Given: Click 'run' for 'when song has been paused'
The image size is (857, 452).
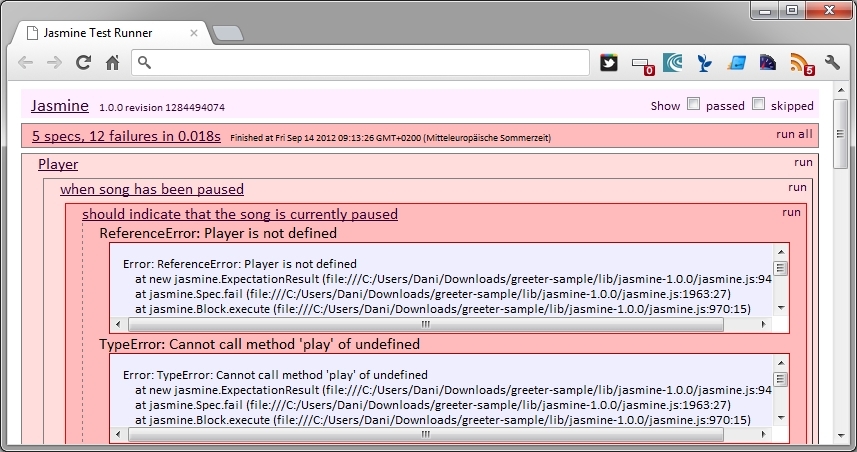Looking at the screenshot, I should [x=797, y=187].
